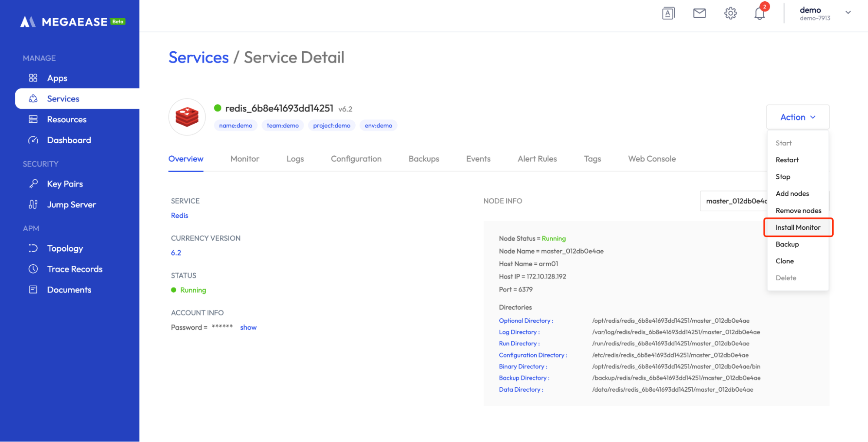Open the Alert Rules tab
The height and width of the screenshot is (442, 868).
click(x=537, y=159)
